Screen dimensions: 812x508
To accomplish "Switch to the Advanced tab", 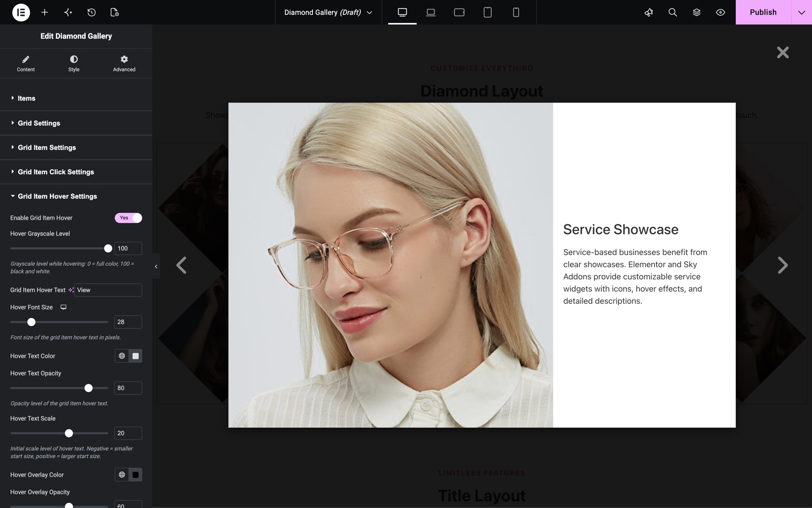I will [124, 63].
